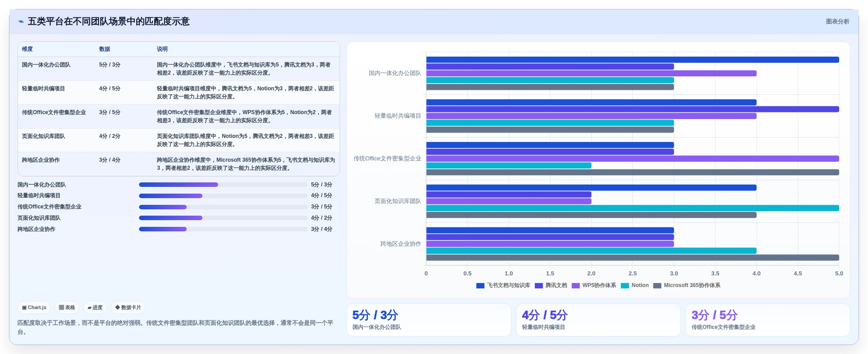Toggle Microsoft 365协作体系 legend swatch
The height and width of the screenshot is (354, 868).
657,286
